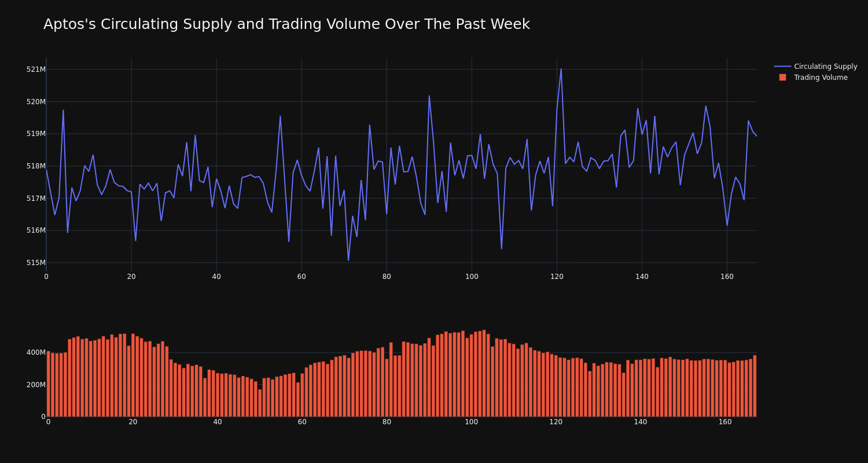Click the x-axis tick 60 on supply chart
Screen dimensions: 868x463
(301, 277)
